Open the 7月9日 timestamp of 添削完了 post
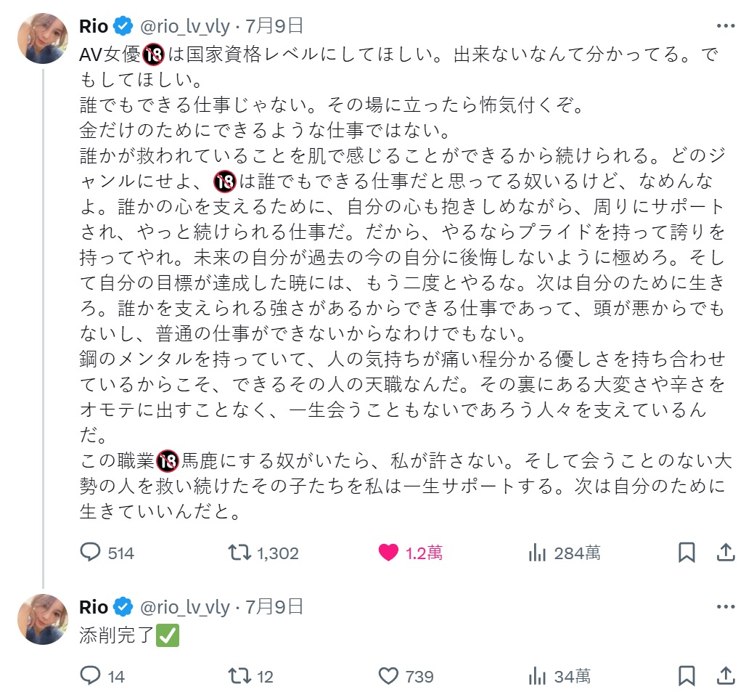Viewport: 754px width, 700px height. pos(274,607)
